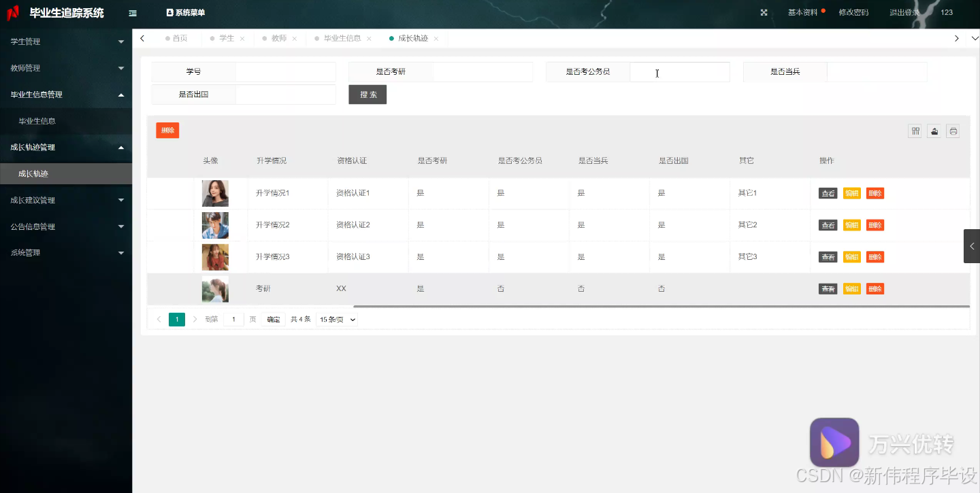Open 系统菜单 in the header
This screenshot has width=980, height=493.
click(185, 13)
